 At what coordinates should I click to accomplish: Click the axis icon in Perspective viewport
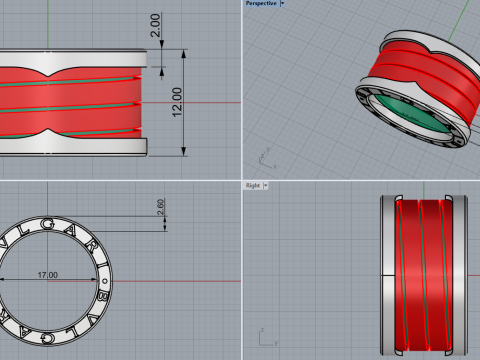(268, 159)
